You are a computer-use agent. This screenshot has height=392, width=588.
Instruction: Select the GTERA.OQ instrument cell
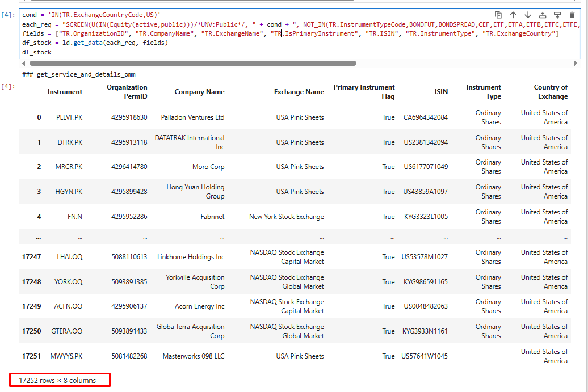(x=67, y=331)
